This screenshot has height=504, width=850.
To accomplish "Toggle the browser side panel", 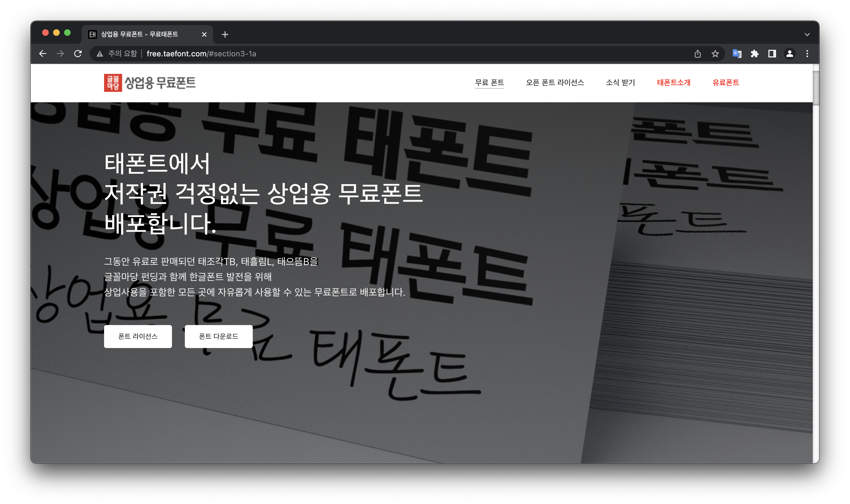I will [772, 54].
